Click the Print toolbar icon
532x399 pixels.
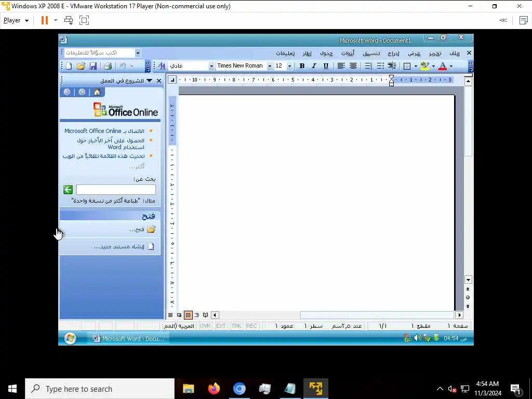(108, 66)
